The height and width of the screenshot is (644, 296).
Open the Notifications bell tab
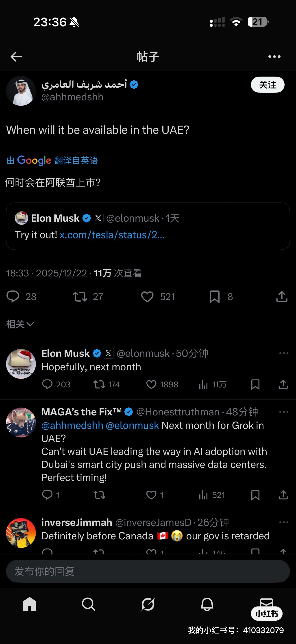point(207,604)
